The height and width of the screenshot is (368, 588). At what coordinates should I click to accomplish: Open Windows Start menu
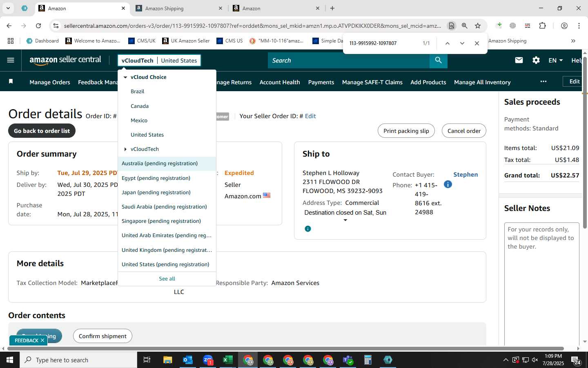[10, 360]
